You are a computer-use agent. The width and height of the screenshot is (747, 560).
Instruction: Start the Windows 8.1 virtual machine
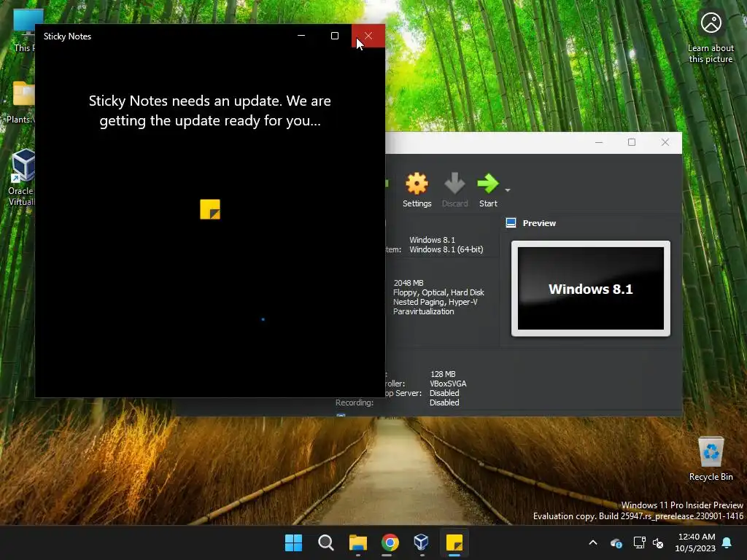(488, 190)
